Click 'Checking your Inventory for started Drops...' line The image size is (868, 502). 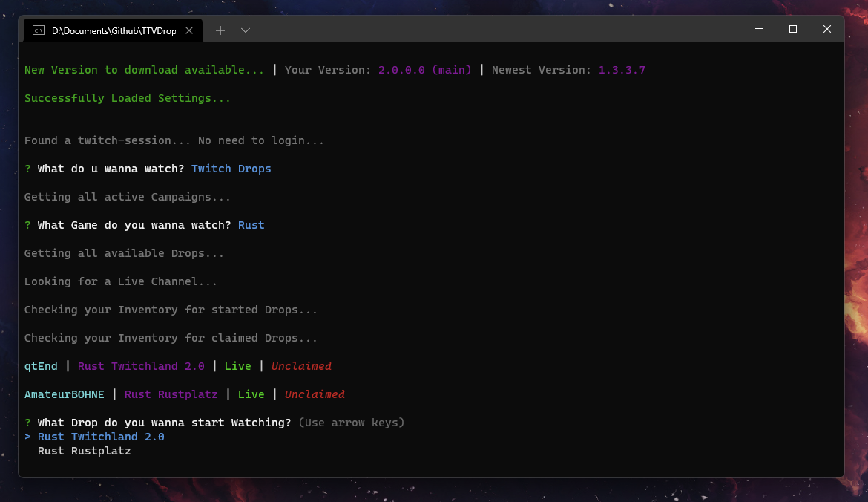(171, 310)
